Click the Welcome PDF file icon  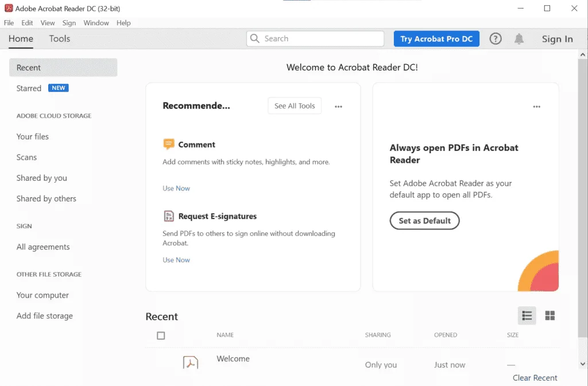pos(191,362)
